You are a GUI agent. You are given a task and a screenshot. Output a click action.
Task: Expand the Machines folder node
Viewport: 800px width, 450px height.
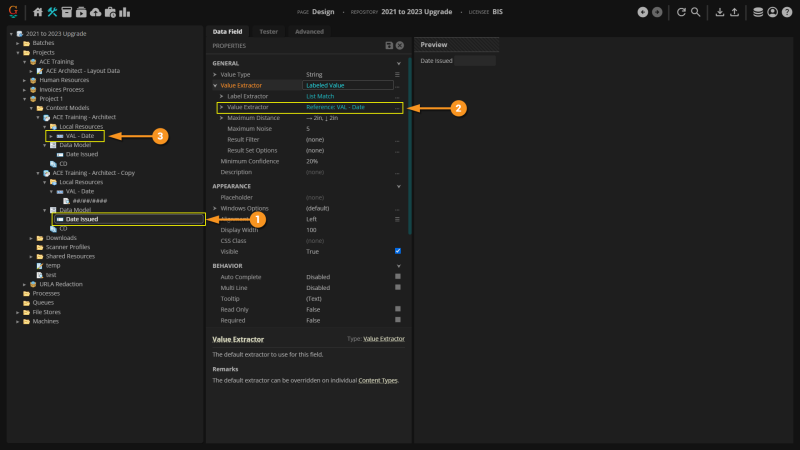point(18,321)
